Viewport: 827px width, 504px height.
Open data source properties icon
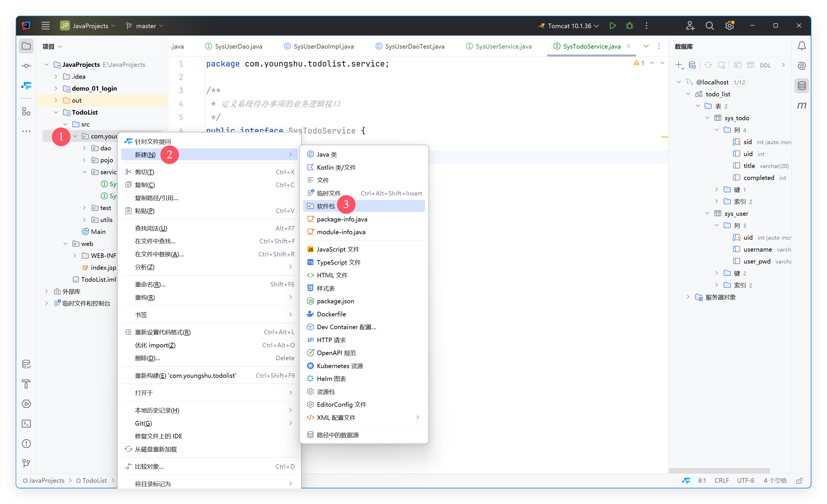click(692, 65)
